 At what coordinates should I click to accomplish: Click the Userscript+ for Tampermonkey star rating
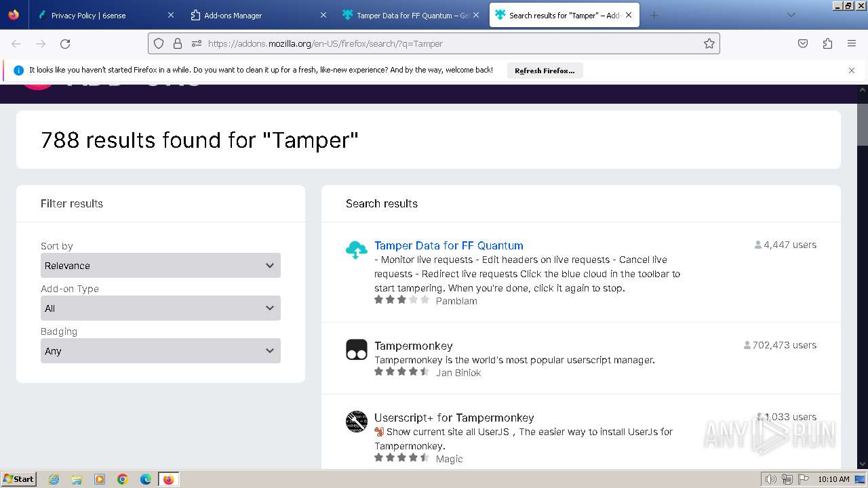tap(402, 457)
